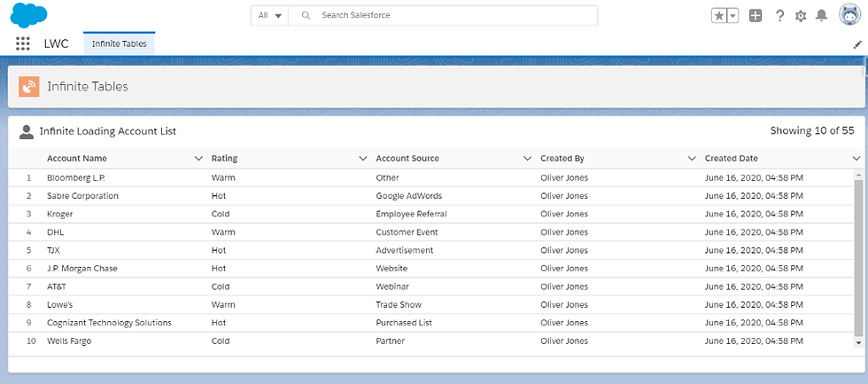Open Account Source column menu chevron

[x=528, y=159]
